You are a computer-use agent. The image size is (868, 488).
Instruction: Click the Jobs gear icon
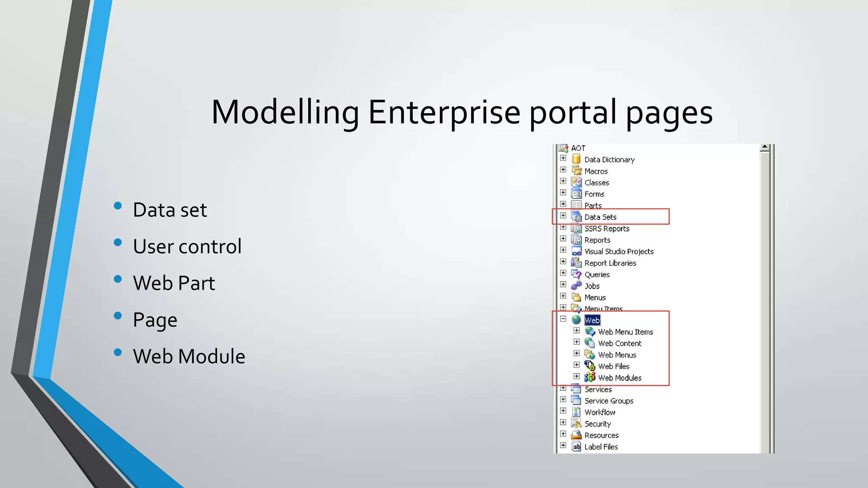click(x=576, y=286)
